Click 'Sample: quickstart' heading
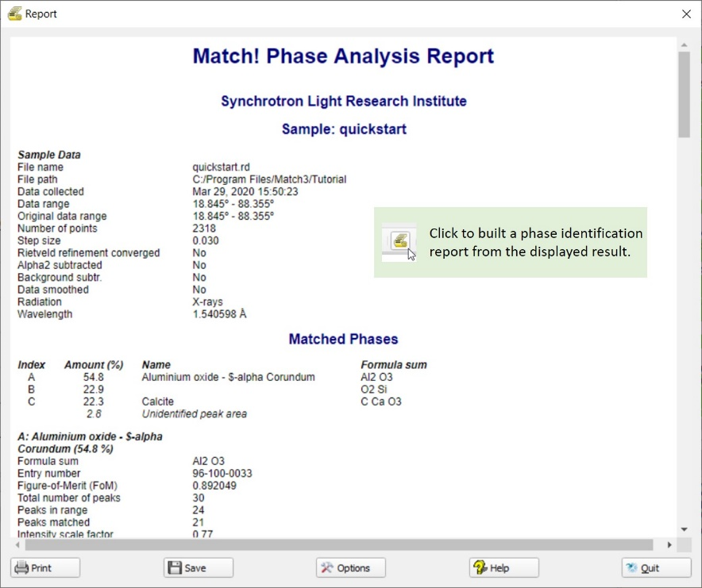The width and height of the screenshot is (702, 588). point(344,129)
